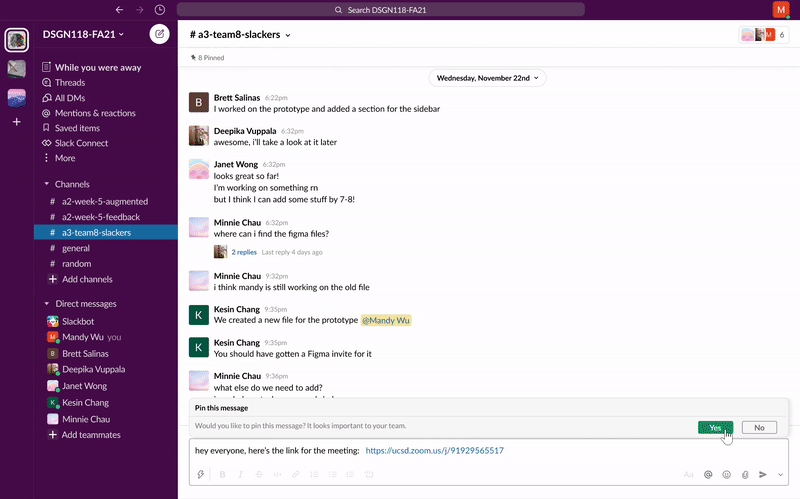
Task: Toggle blockquote formatting
Action: tap(351, 475)
